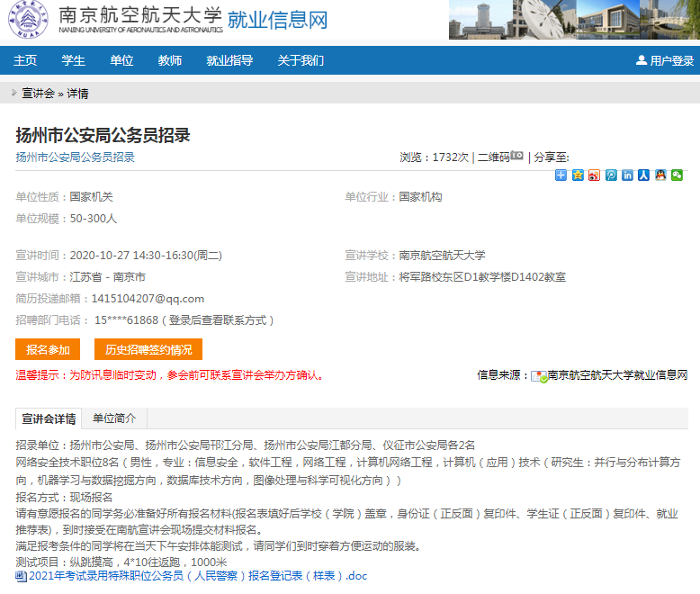The height and width of the screenshot is (594, 700).
Task: Share to Renren icon
Action: click(x=643, y=175)
